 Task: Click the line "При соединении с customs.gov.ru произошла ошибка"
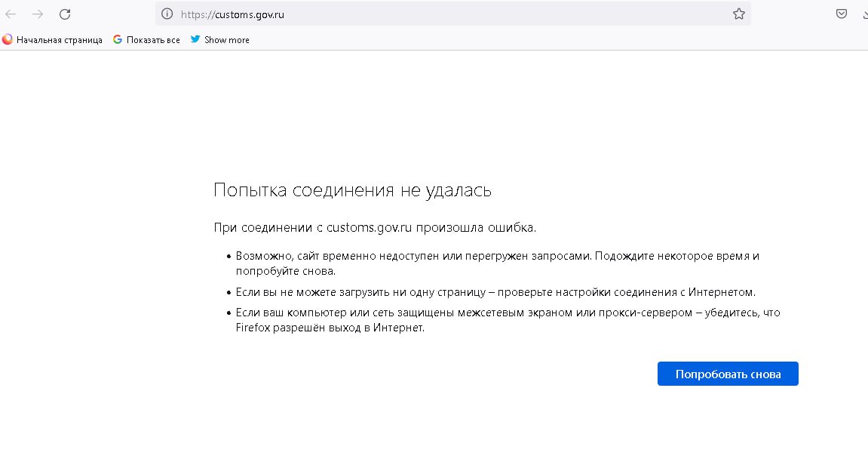pos(375,227)
